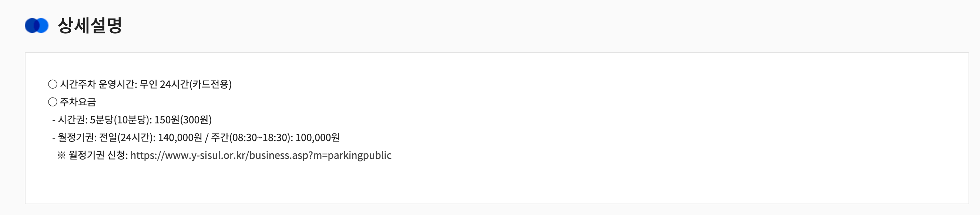Click the 5분당(10분당) text

pyautogui.click(x=121, y=120)
